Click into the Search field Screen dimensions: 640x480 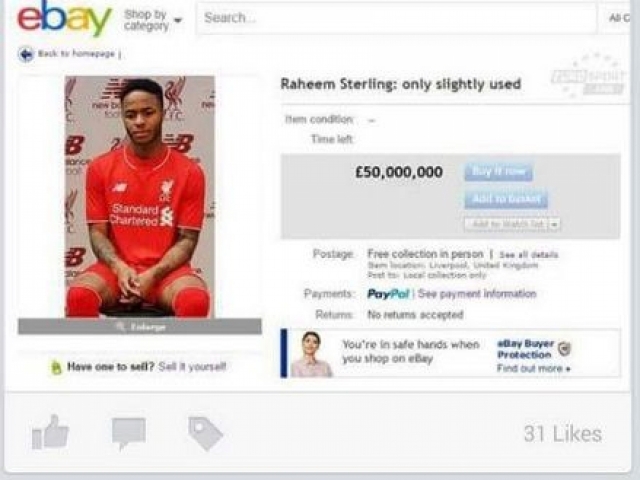click(396, 18)
